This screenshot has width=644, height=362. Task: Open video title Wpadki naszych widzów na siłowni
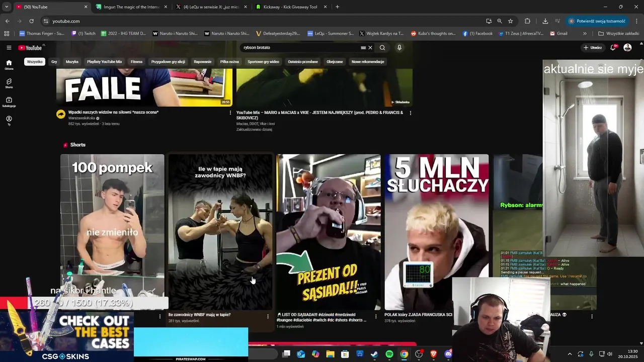click(113, 112)
